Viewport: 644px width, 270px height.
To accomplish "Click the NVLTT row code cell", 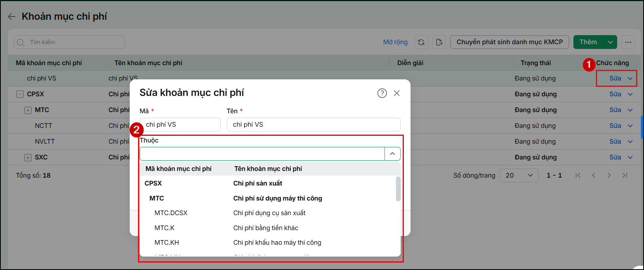I will (45, 141).
